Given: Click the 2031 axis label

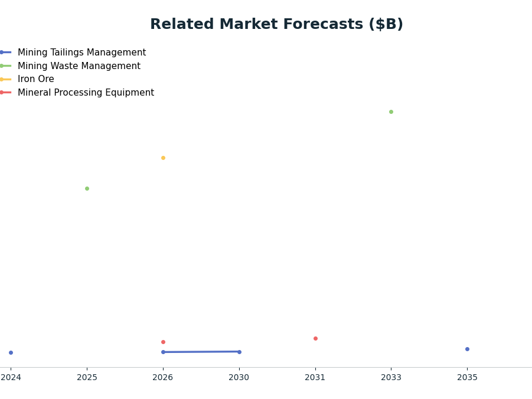Looking at the screenshot, I should pos(315,378).
